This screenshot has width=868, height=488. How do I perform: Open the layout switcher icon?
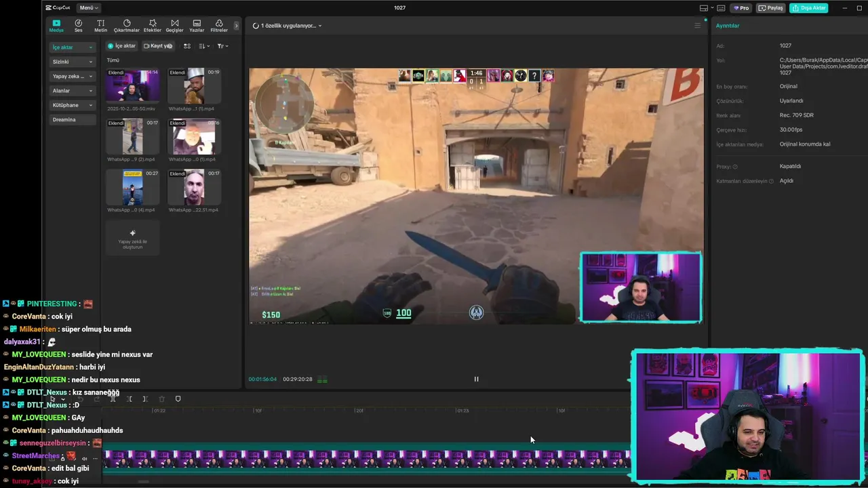[x=704, y=8]
